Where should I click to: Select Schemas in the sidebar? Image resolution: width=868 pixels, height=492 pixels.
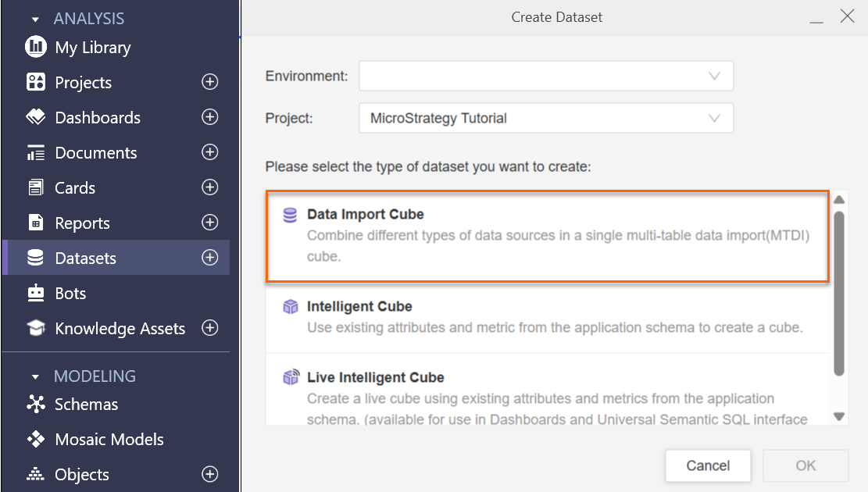[86, 405]
